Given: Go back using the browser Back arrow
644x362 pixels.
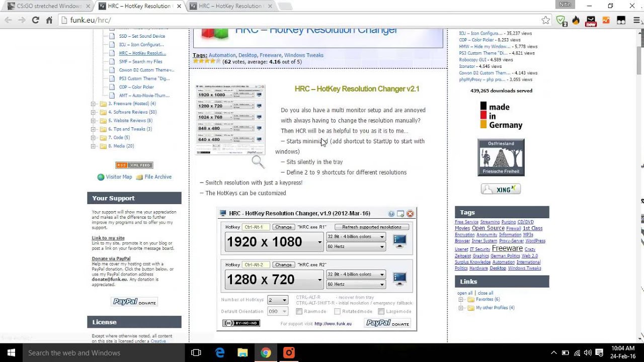Looking at the screenshot, I should point(8,20).
